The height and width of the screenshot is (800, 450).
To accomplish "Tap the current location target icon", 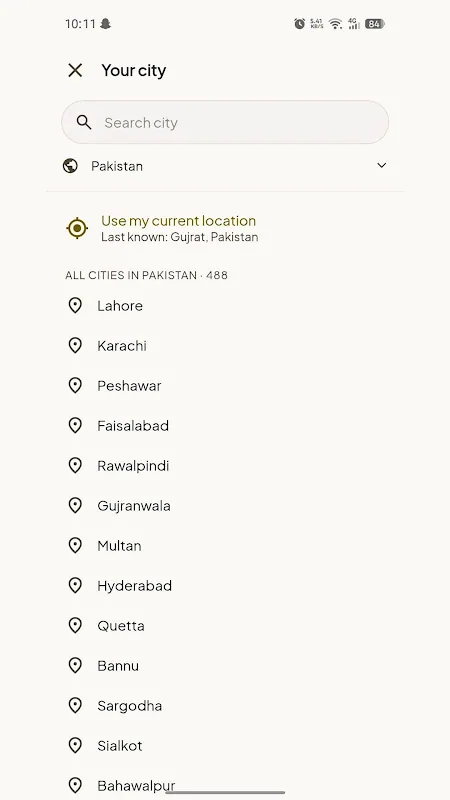I will 77,228.
